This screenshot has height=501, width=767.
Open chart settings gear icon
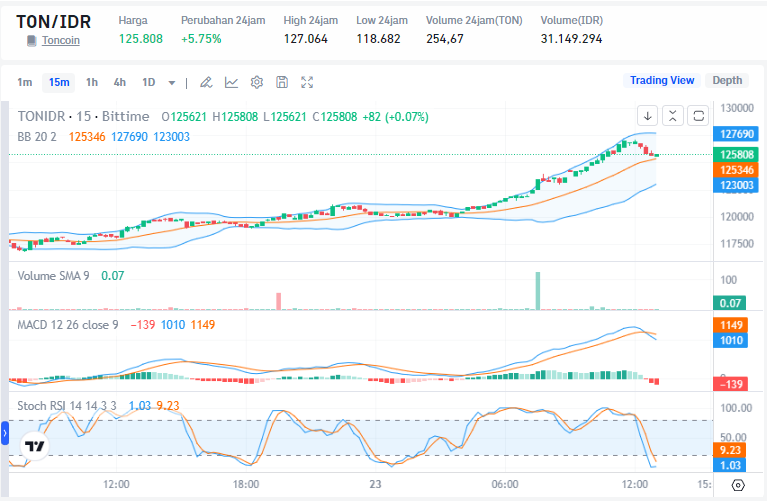coord(257,82)
